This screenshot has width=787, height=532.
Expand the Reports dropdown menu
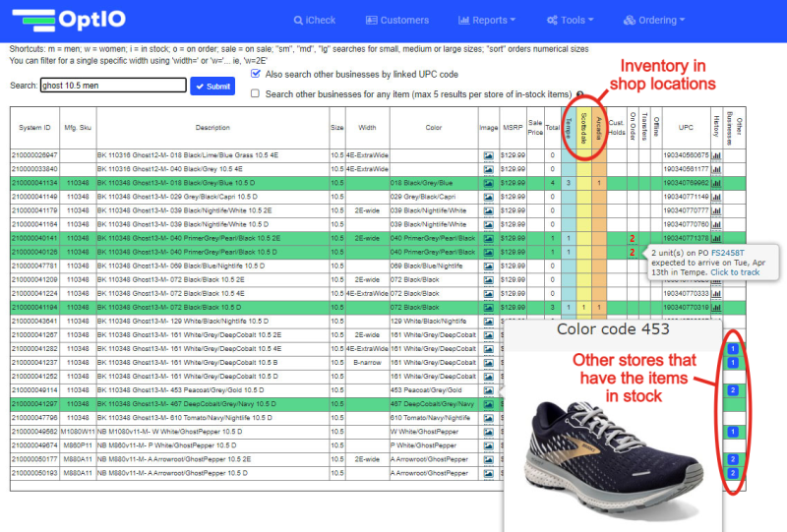click(x=487, y=20)
